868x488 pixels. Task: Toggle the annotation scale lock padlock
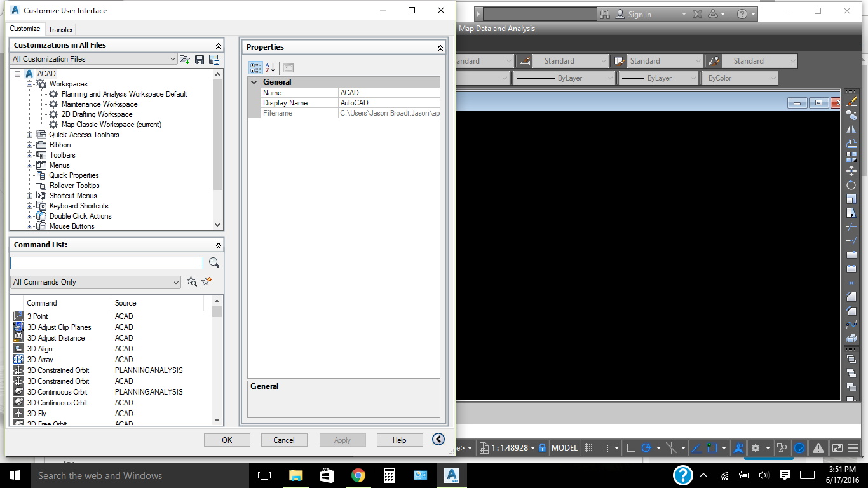[x=542, y=447]
